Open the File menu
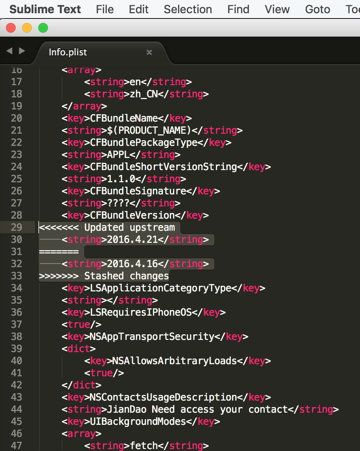 (x=105, y=9)
